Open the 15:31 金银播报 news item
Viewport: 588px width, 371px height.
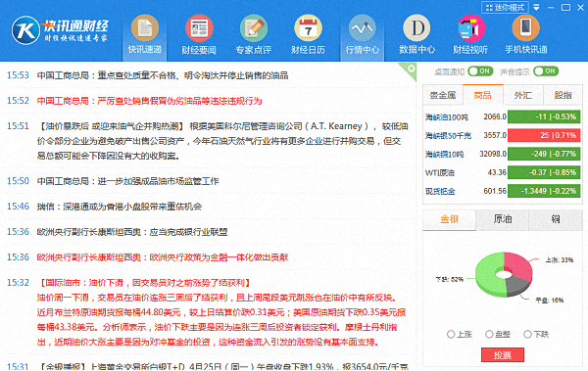pos(222,366)
